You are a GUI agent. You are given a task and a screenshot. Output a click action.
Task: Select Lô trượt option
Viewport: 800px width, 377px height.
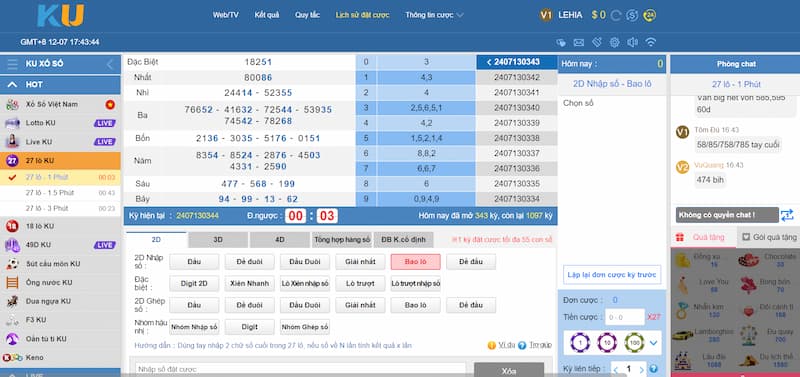(x=360, y=283)
